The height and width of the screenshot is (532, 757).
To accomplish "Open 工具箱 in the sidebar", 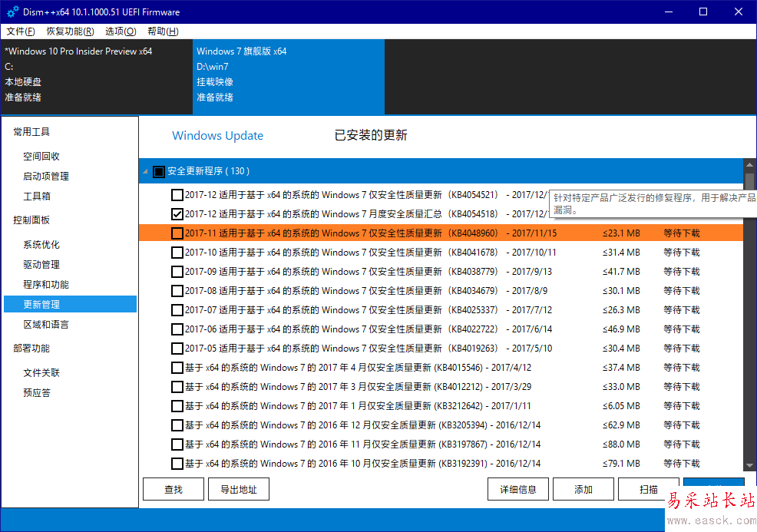I will 37,196.
